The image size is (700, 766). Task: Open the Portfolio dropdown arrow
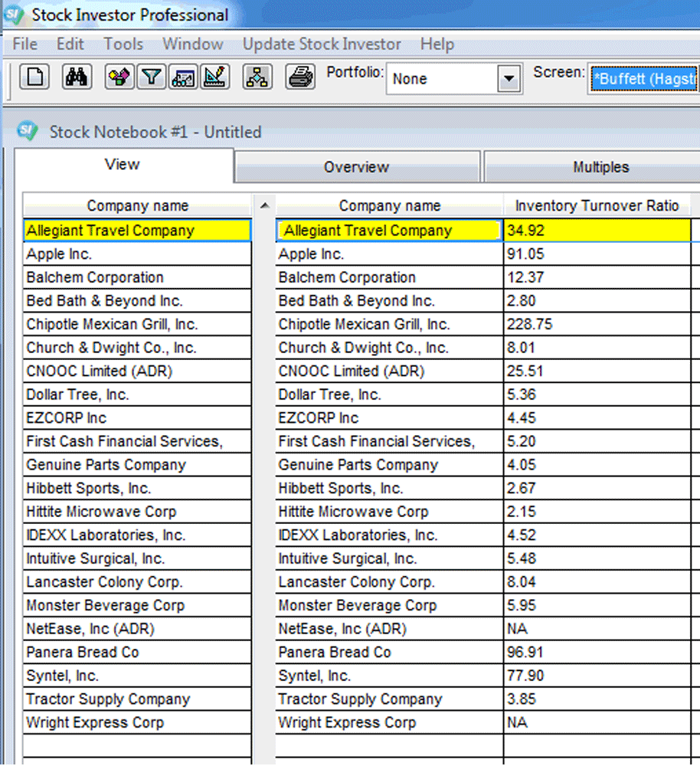click(x=509, y=79)
